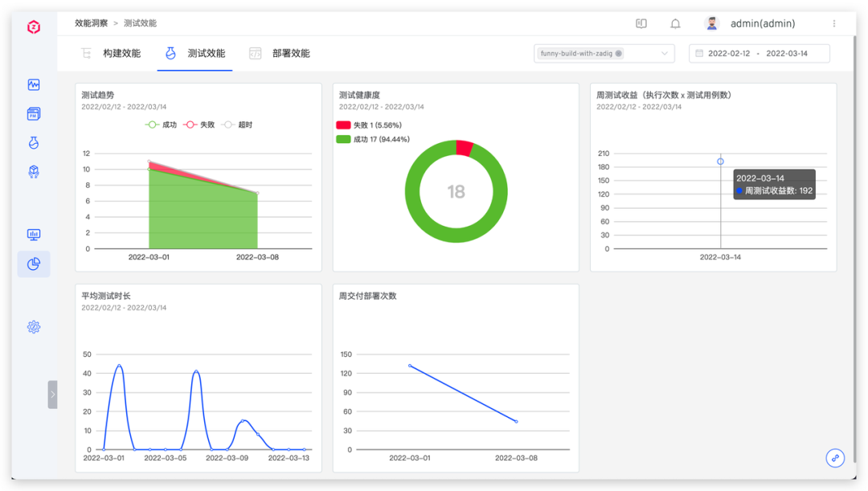
Task: Expand the collapsed sidebar arrow handle
Action: (52, 394)
